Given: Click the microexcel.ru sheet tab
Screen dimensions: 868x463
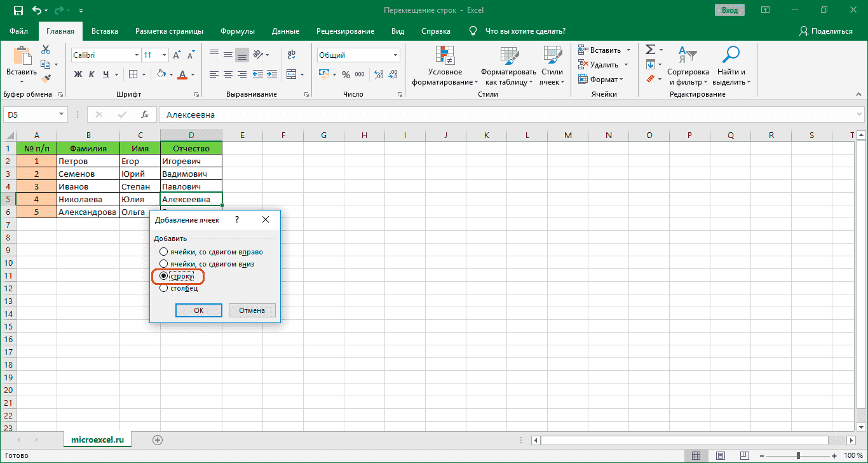Looking at the screenshot, I should tap(97, 439).
